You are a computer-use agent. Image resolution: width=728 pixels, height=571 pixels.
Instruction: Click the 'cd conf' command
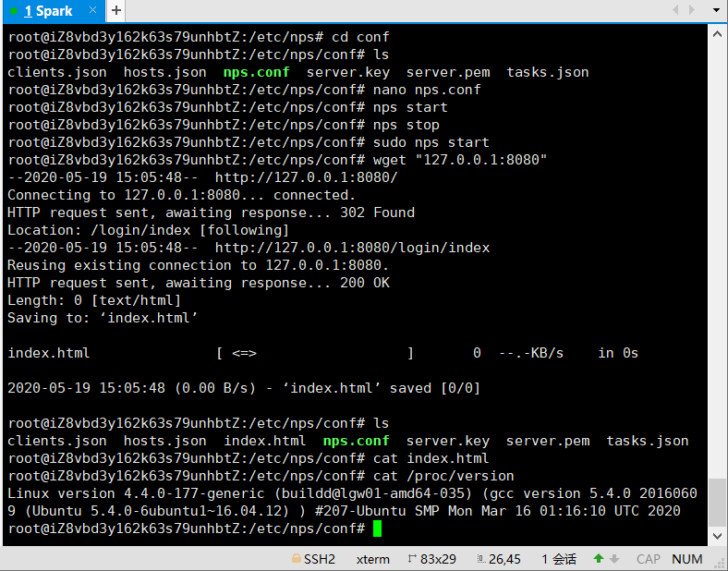(x=360, y=37)
